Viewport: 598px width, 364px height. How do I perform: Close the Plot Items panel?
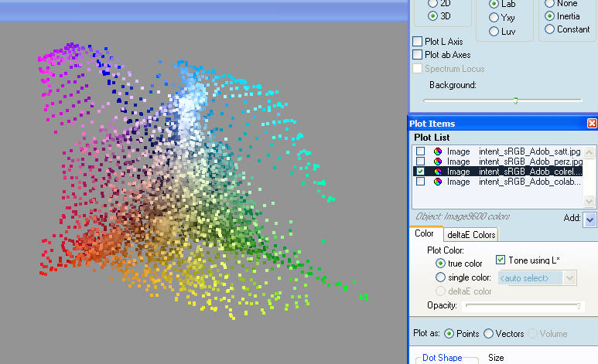pos(592,124)
